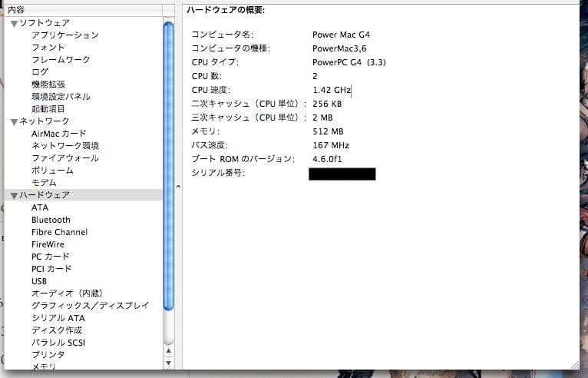Select FireWire item
Image resolution: width=588 pixels, height=378 pixels.
point(48,244)
